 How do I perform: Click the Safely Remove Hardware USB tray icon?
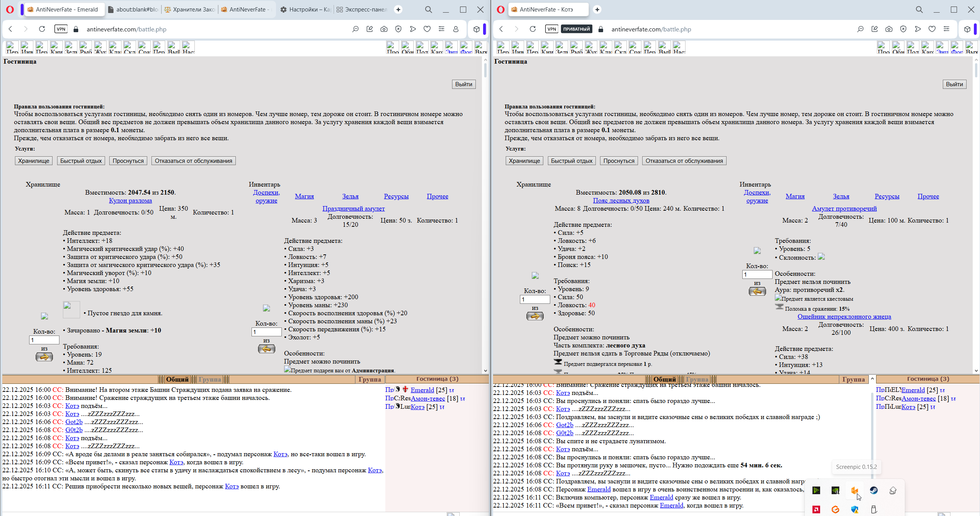(874, 509)
